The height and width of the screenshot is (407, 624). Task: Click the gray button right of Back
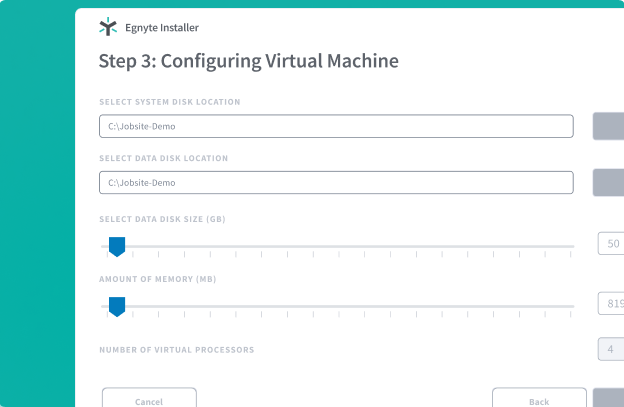coord(609,399)
